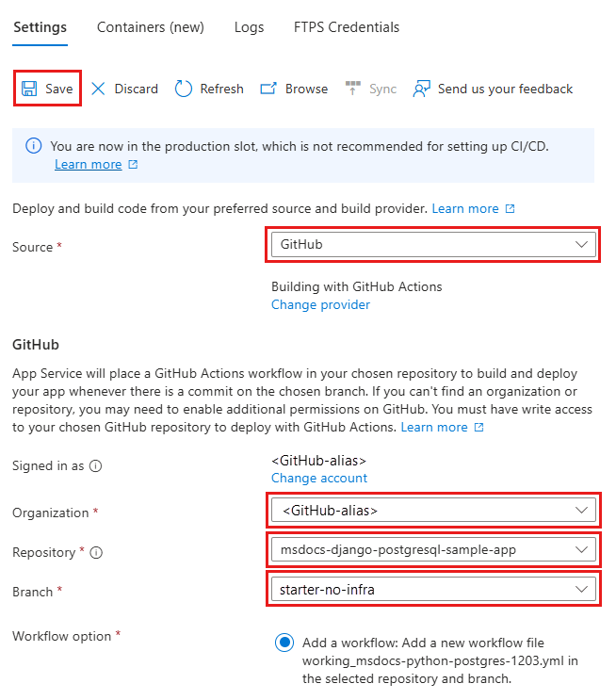Image resolution: width=616 pixels, height=700 pixels.
Task: Click info icon in production slot banner
Action: (34, 145)
